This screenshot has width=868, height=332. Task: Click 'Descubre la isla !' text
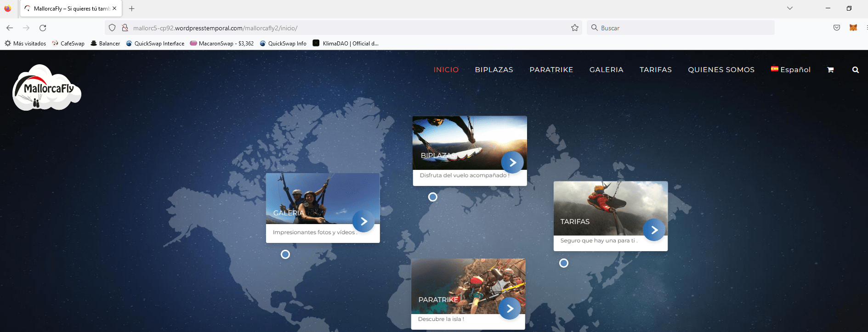[x=441, y=319]
